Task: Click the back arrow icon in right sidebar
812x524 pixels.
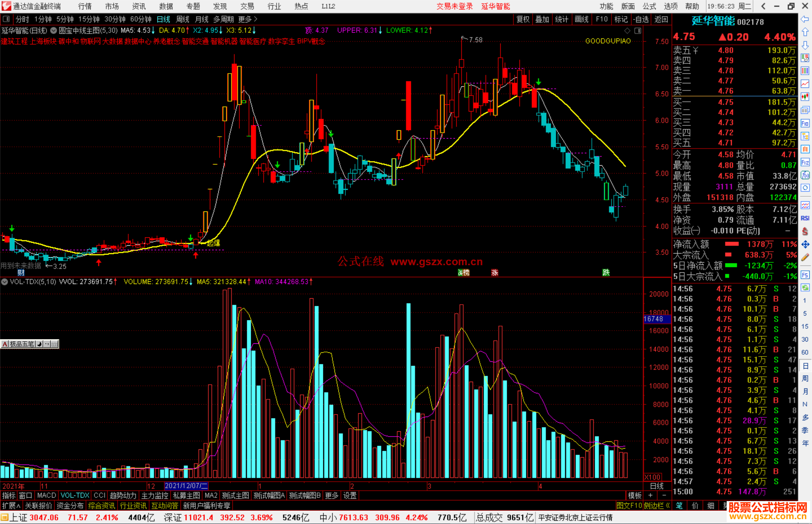Action: pos(805,19)
